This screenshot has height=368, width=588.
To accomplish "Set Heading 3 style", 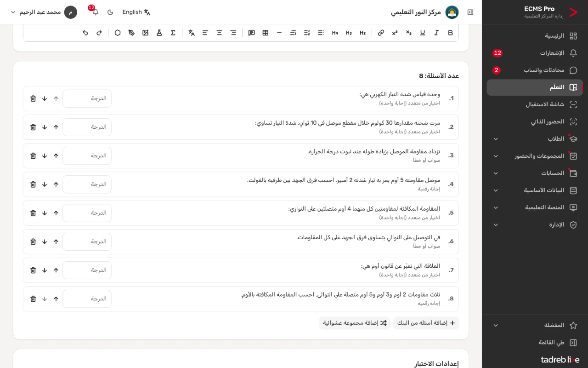I will [349, 33].
